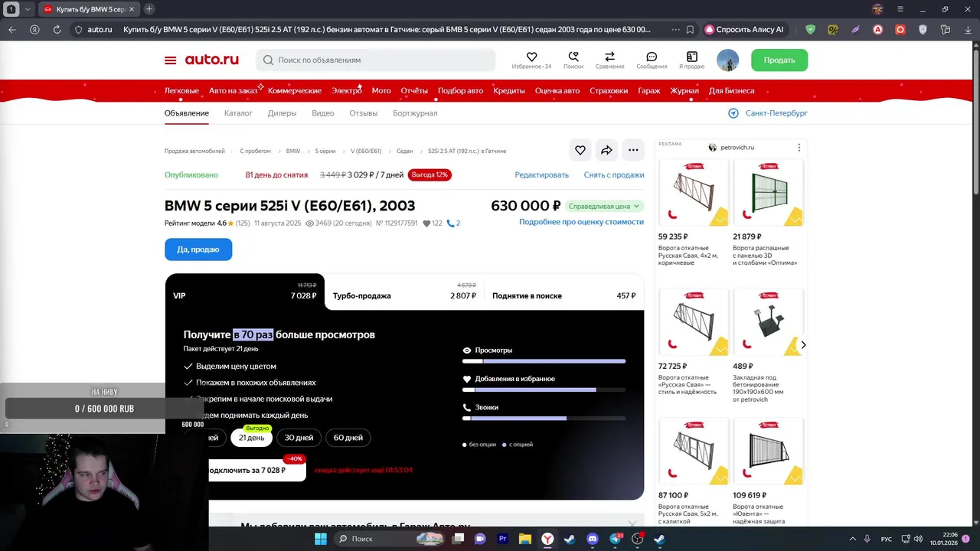Open saved Поиски icon
The height and width of the screenshot is (551, 980).
click(x=573, y=57)
